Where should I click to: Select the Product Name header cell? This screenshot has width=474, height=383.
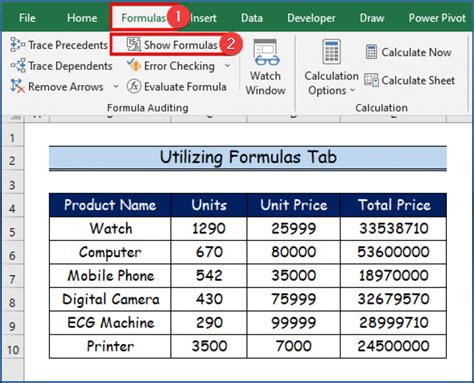(x=110, y=205)
